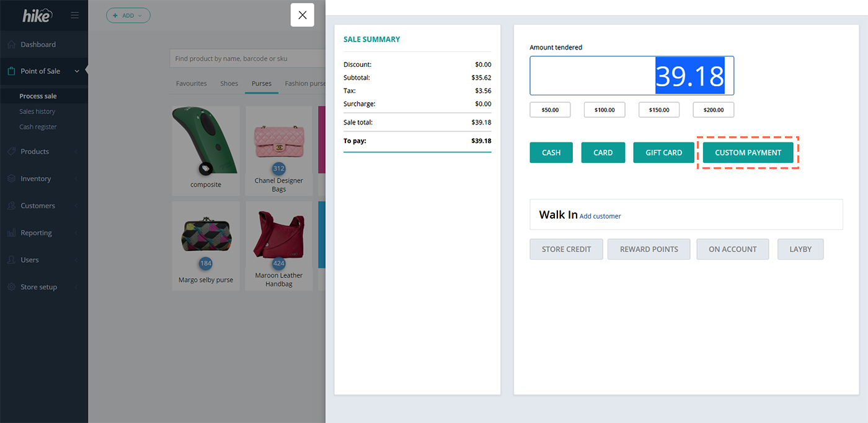Open Cash register submenu item
This screenshot has width=868, height=423.
pos(38,127)
